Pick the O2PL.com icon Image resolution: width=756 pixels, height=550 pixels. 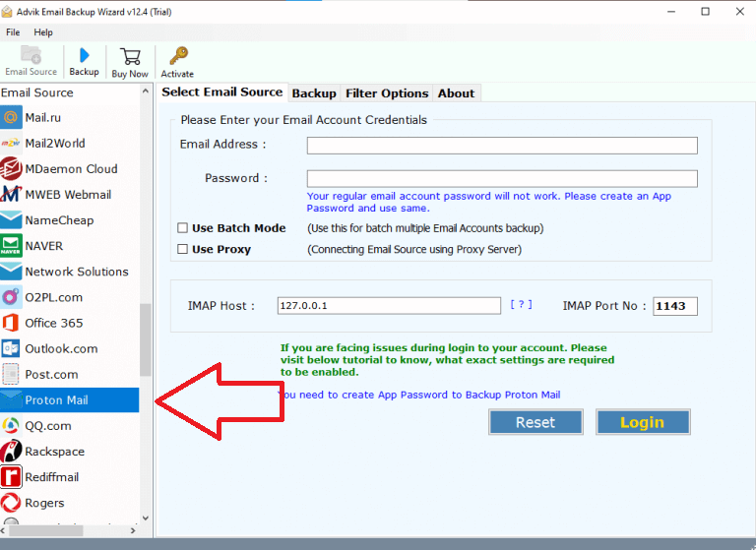(11, 297)
